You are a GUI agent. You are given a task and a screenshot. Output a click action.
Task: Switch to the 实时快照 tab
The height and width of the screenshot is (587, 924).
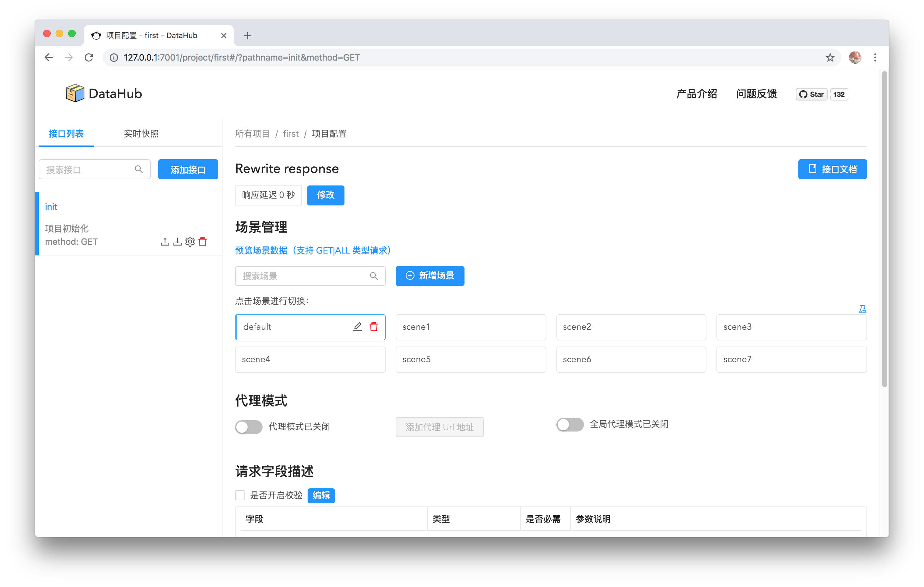(141, 133)
